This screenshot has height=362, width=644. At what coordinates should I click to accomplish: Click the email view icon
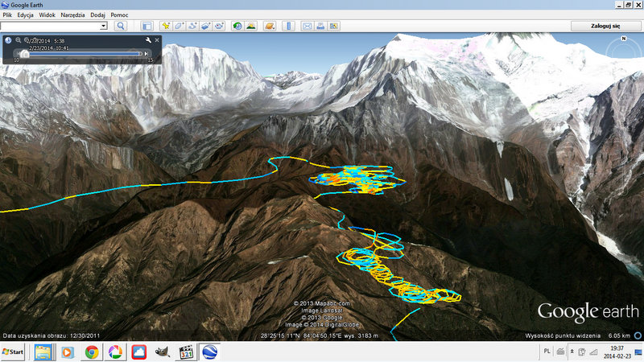click(x=307, y=26)
